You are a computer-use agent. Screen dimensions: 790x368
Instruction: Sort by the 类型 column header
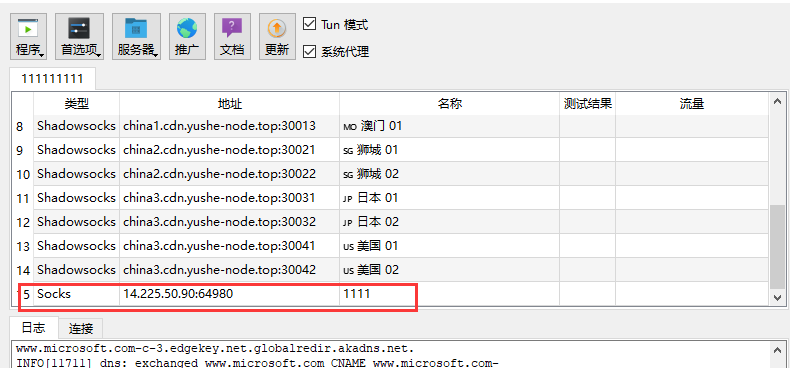coord(77,104)
